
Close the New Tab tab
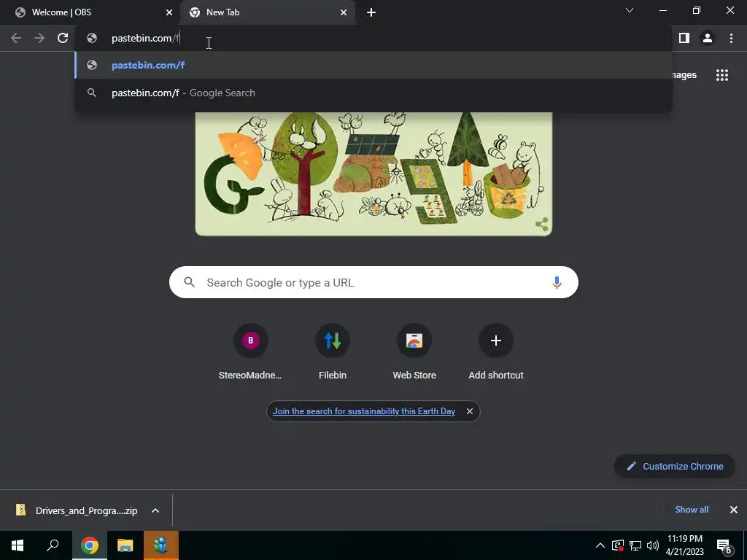(344, 12)
